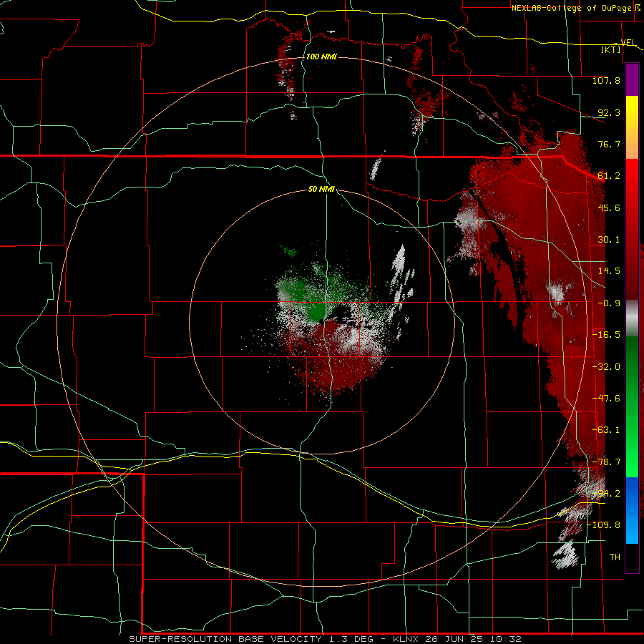Viewport: 644px width, 644px height.
Task: Click the VEL legend title
Action: point(628,42)
